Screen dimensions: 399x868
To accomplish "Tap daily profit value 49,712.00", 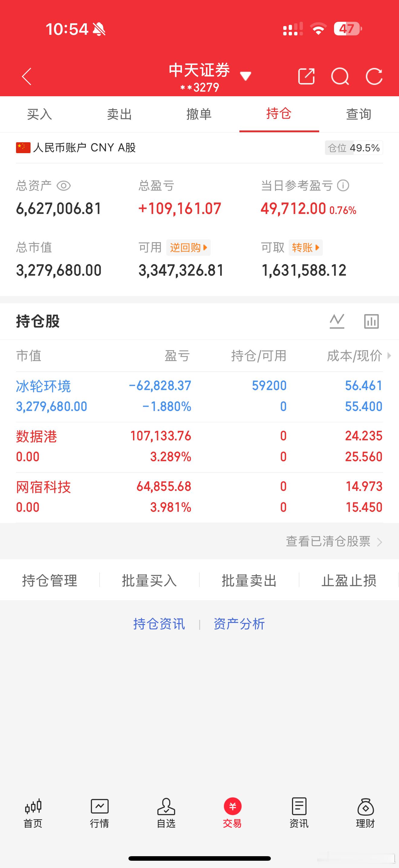I will (294, 209).
